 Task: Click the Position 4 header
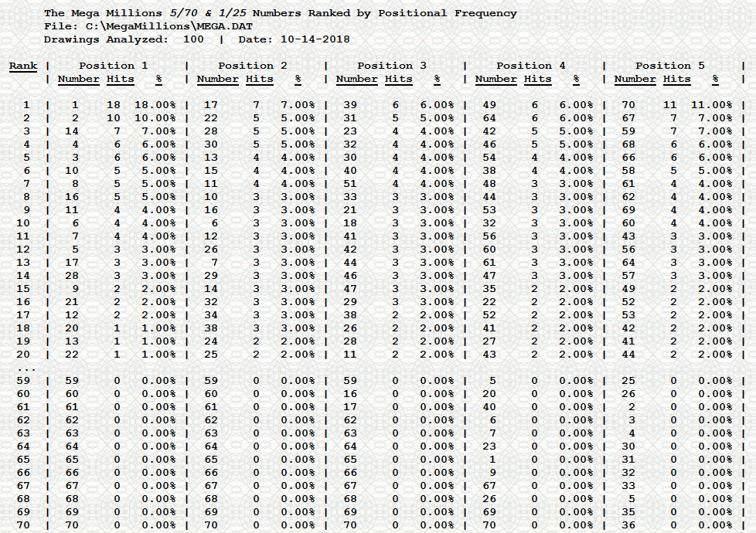click(531, 66)
